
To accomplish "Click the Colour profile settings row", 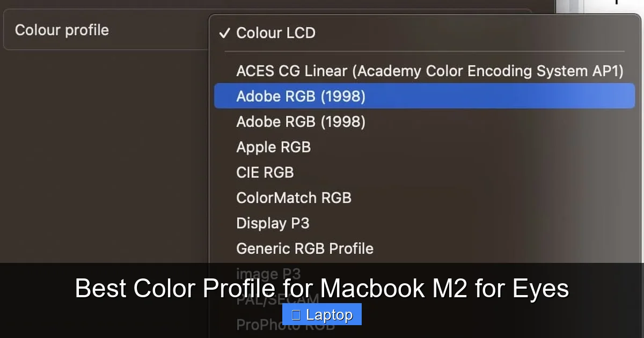I will click(107, 30).
